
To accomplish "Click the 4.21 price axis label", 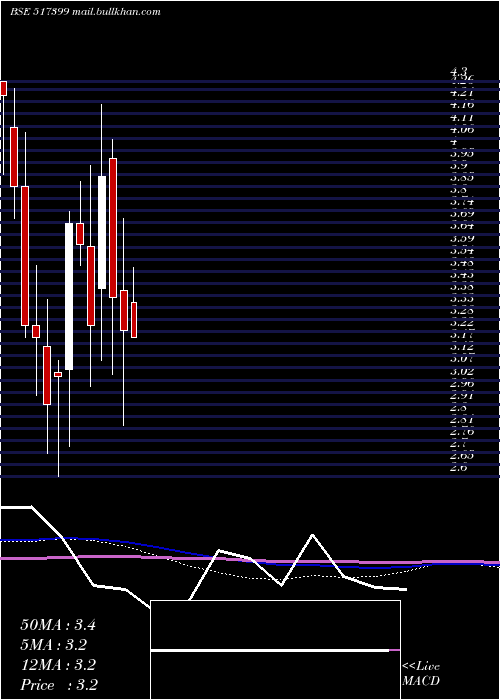I will (x=462, y=93).
